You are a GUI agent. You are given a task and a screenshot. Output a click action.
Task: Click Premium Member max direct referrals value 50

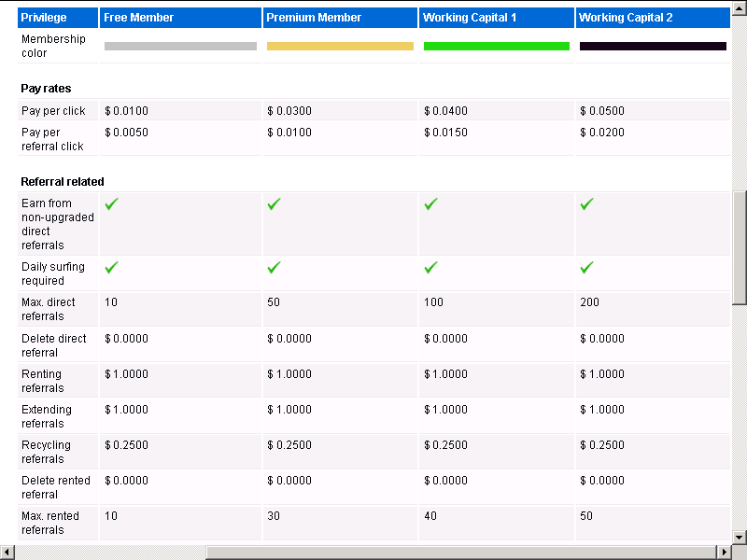274,302
